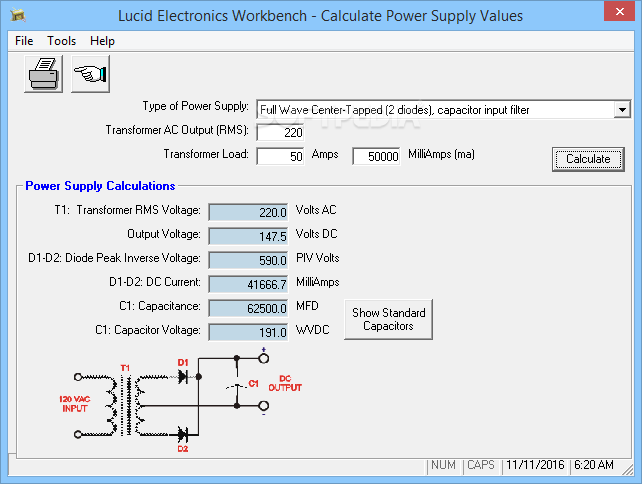Click the app icon in title bar
Viewport: 642px width, 484px height.
18,16
